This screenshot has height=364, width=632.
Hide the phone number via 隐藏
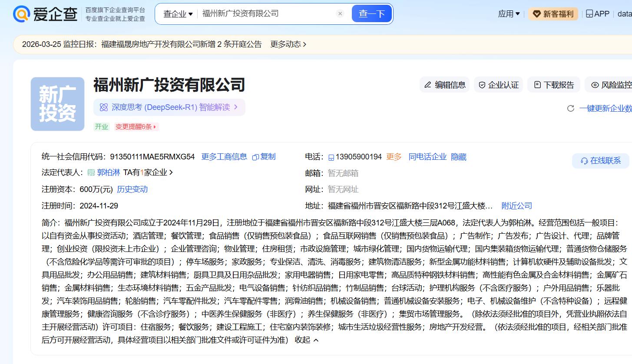click(x=458, y=157)
